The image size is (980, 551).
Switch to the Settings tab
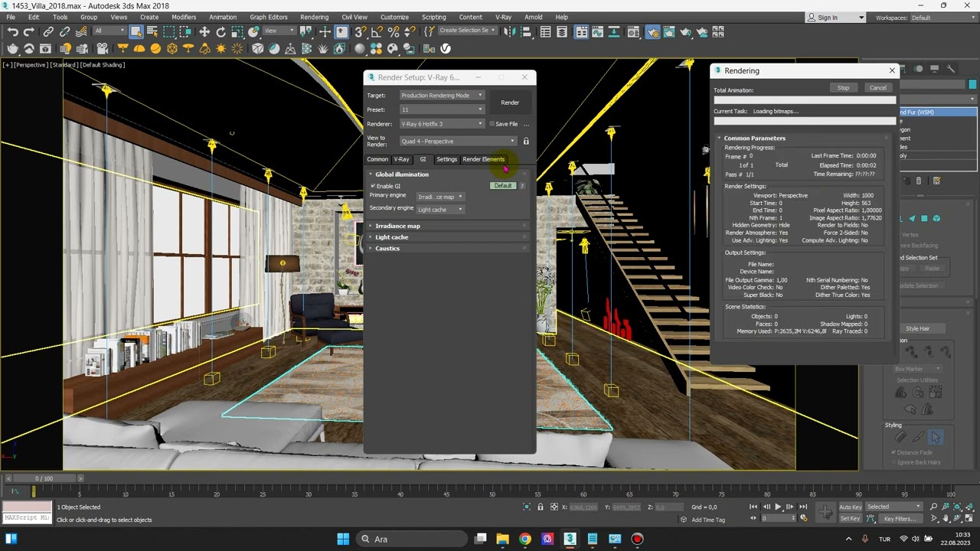click(x=446, y=159)
